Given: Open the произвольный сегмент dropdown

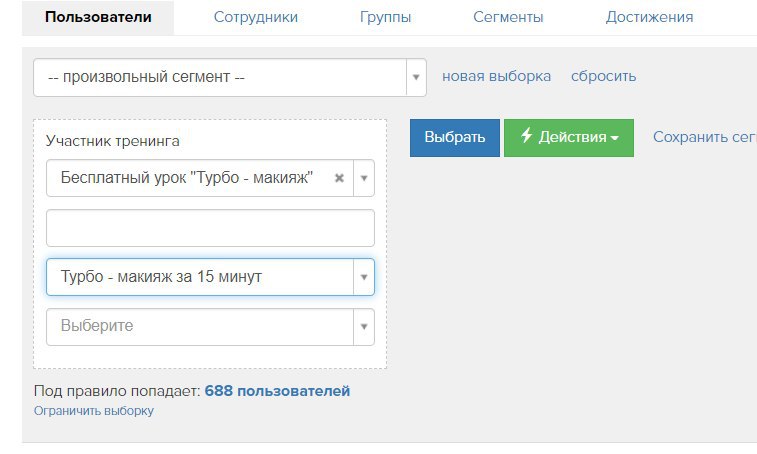Looking at the screenshot, I should tap(230, 77).
